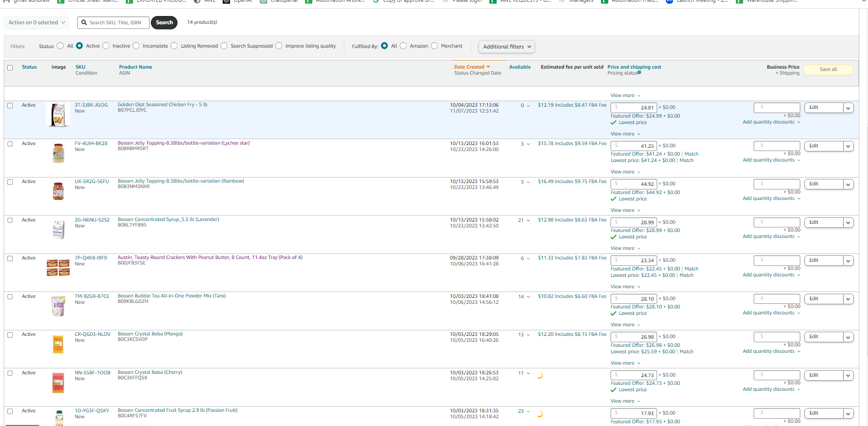Sort the table by Status column
The width and height of the screenshot is (868, 426).
click(x=29, y=67)
